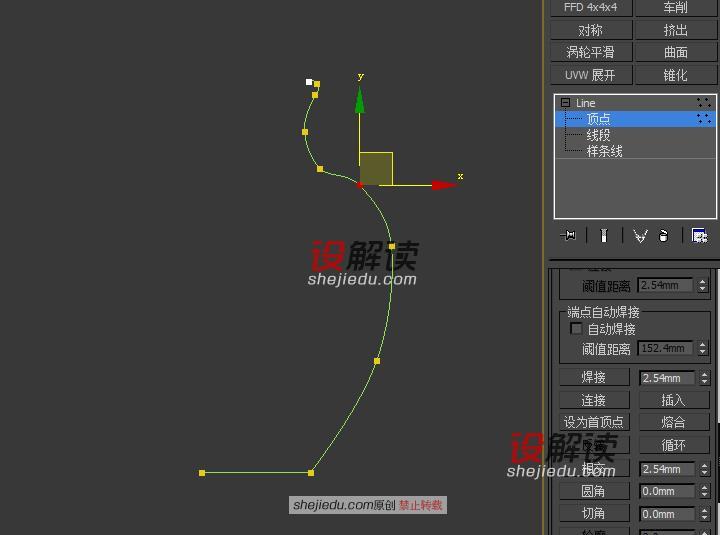Click the 设为首顶点 button
Screen dimensions: 720x535
pyautogui.click(x=594, y=422)
